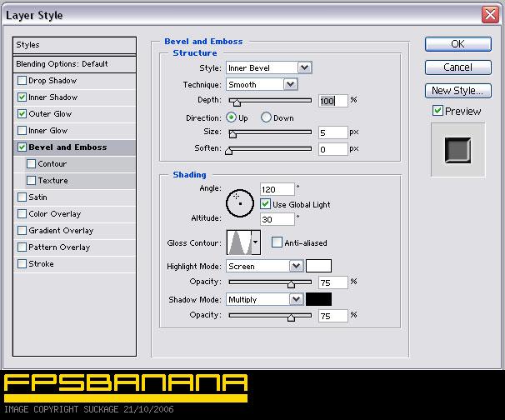Uncheck the Bevel and Emboss checkbox
505x420 pixels.
click(x=22, y=147)
